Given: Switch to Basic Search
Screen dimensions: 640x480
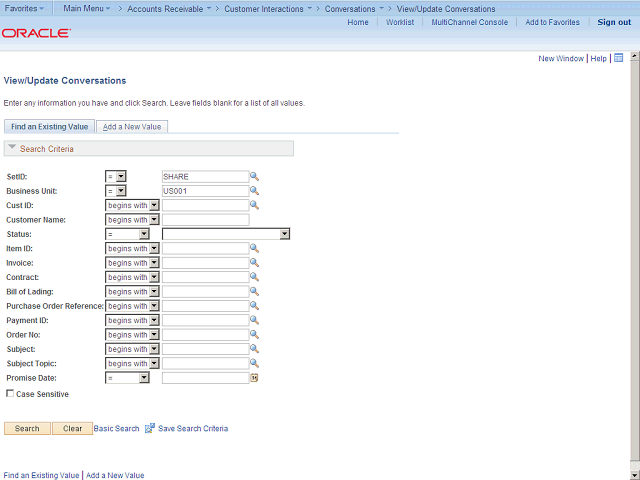Looking at the screenshot, I should click(116, 428).
